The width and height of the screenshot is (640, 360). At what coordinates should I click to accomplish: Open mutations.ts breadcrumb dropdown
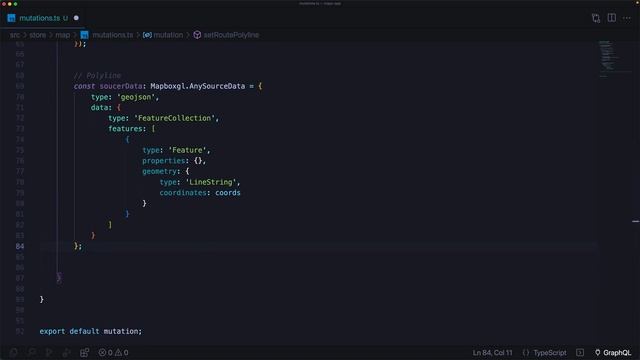tap(113, 35)
